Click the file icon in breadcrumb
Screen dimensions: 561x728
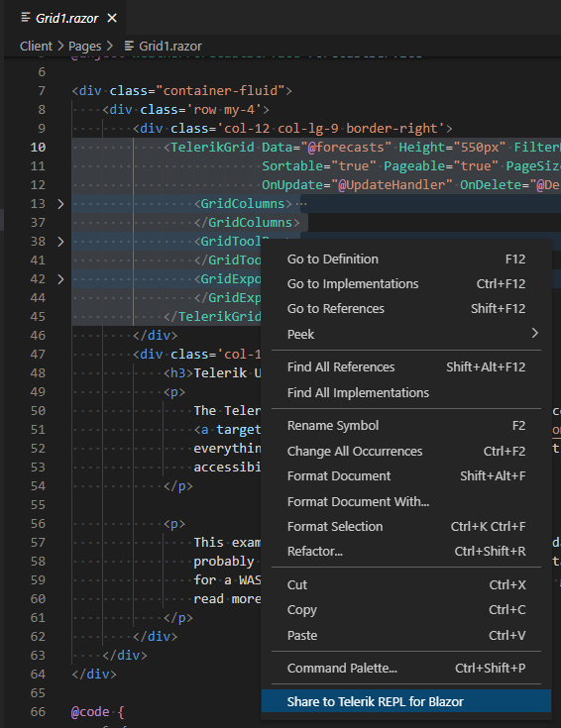129,46
